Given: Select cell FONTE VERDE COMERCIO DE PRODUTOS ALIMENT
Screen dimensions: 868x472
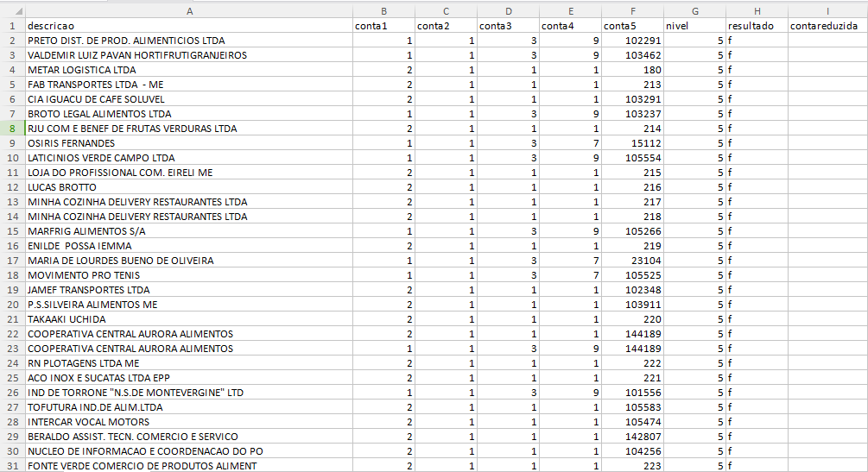Looking at the screenshot, I should click(189, 466).
